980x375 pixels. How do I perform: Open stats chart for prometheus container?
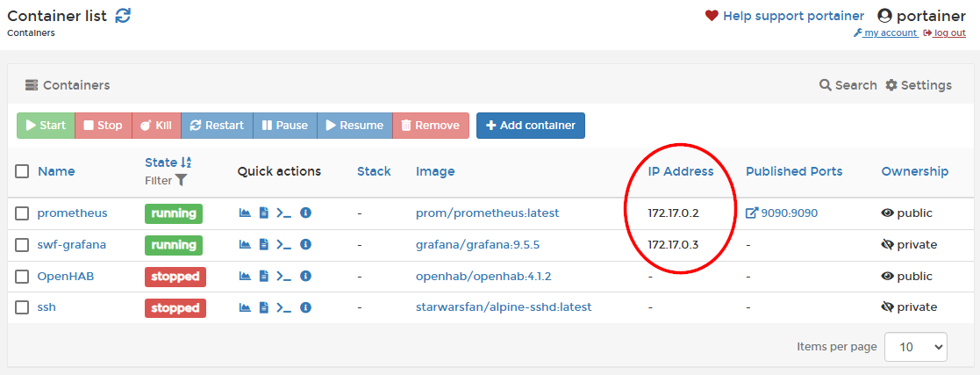pos(245,213)
